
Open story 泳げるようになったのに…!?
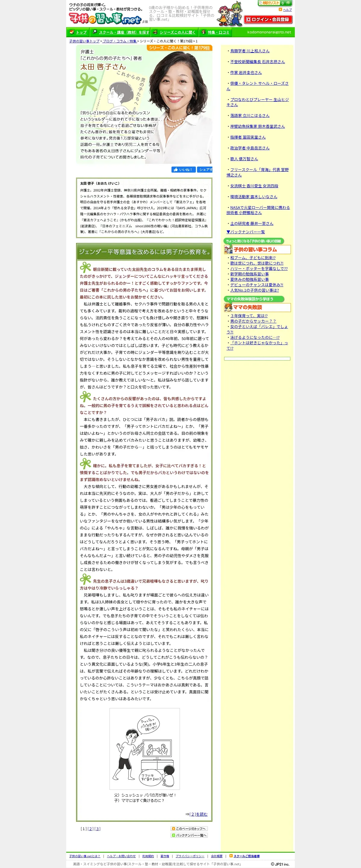pyautogui.click(x=255, y=337)
